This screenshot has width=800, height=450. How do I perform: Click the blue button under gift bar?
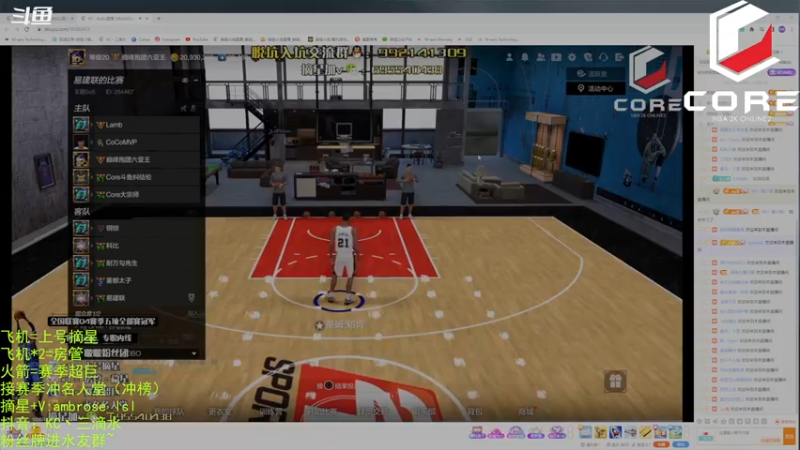pos(681,444)
